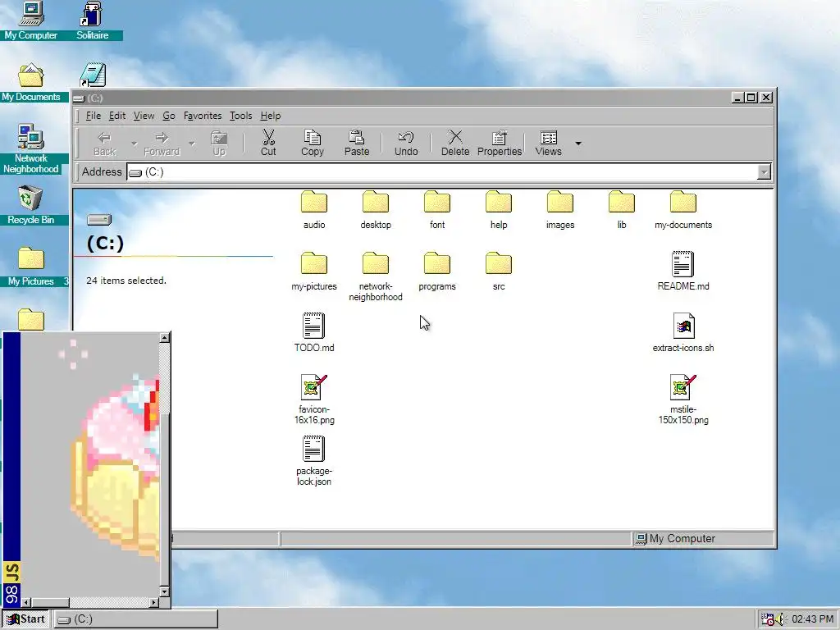The height and width of the screenshot is (630, 840).
Task: Click My Computer status bar zone
Action: 703,539
